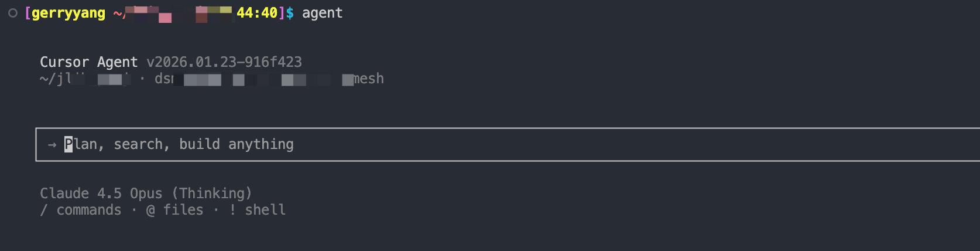The width and height of the screenshot is (980, 251).
Task: Select the Claude 4.5 Opus (Thinking) model label
Action: [x=146, y=194]
